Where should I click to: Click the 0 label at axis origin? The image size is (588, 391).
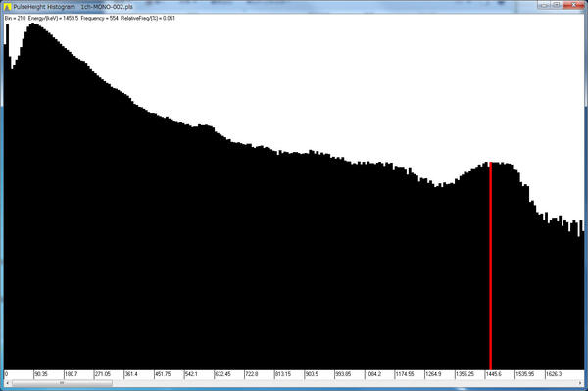coord(6,374)
